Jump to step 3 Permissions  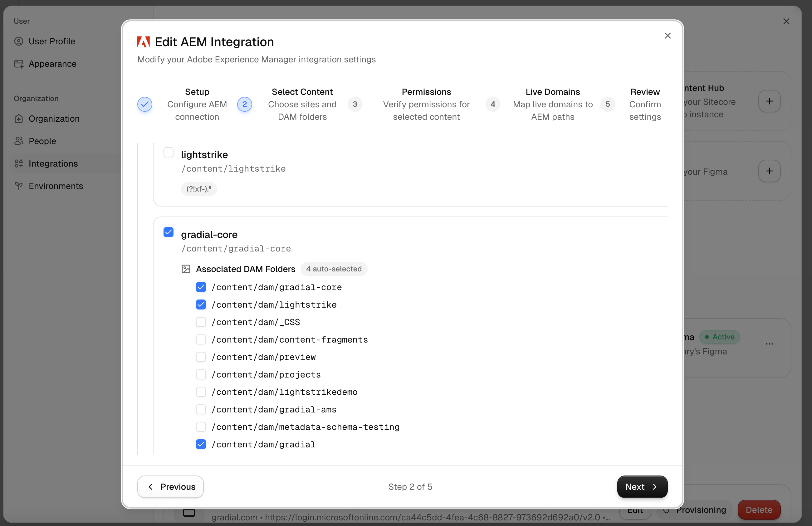click(x=355, y=105)
